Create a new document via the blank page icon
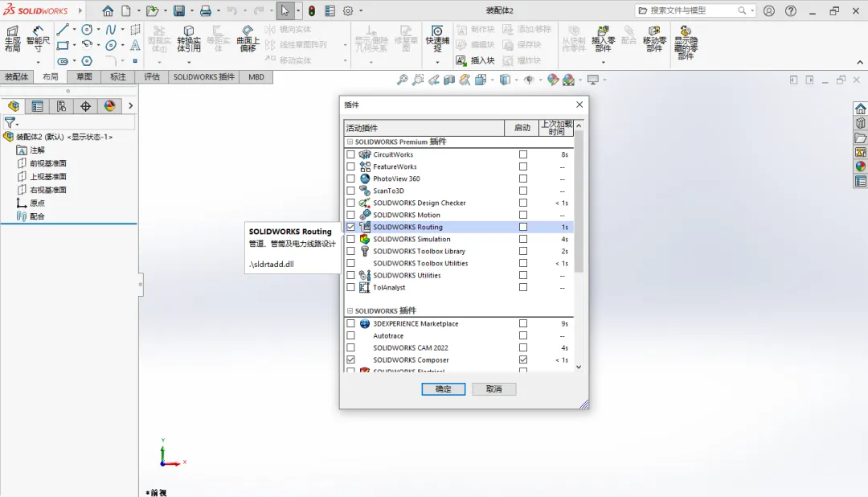The width and height of the screenshot is (868, 497). [126, 10]
